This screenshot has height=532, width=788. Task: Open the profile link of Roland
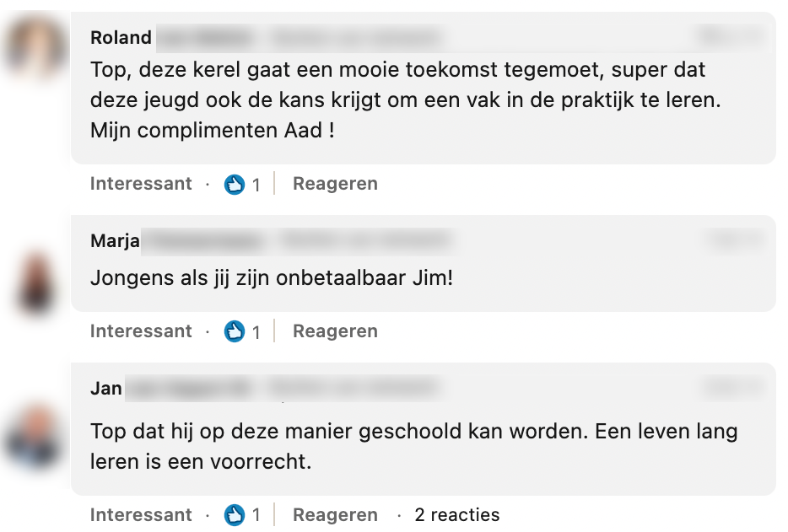(x=121, y=38)
